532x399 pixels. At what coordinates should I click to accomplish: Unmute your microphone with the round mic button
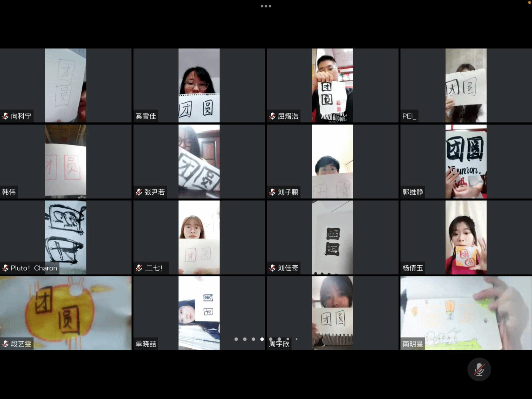479,369
